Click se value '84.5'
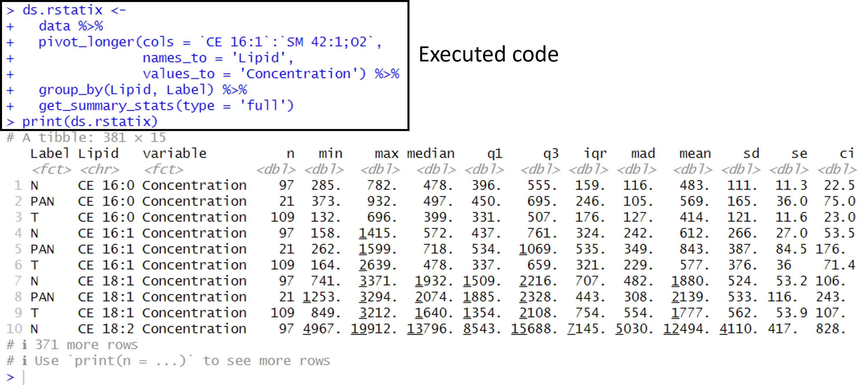868x385 pixels. pyautogui.click(x=791, y=249)
